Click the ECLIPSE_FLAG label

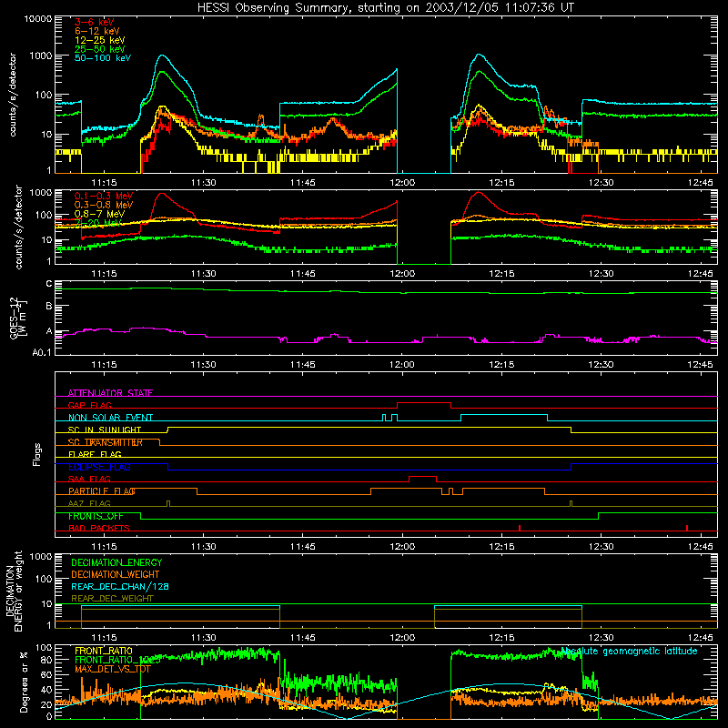tap(99, 467)
